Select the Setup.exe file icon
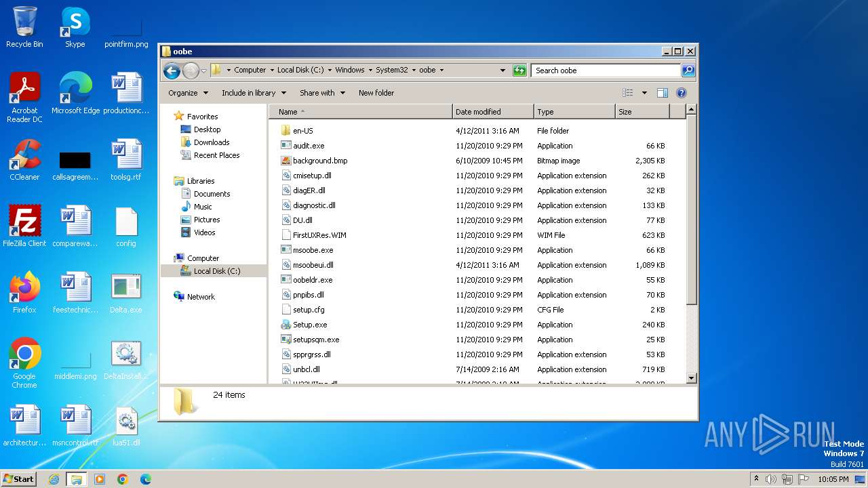The width and height of the screenshot is (868, 488). (x=286, y=325)
